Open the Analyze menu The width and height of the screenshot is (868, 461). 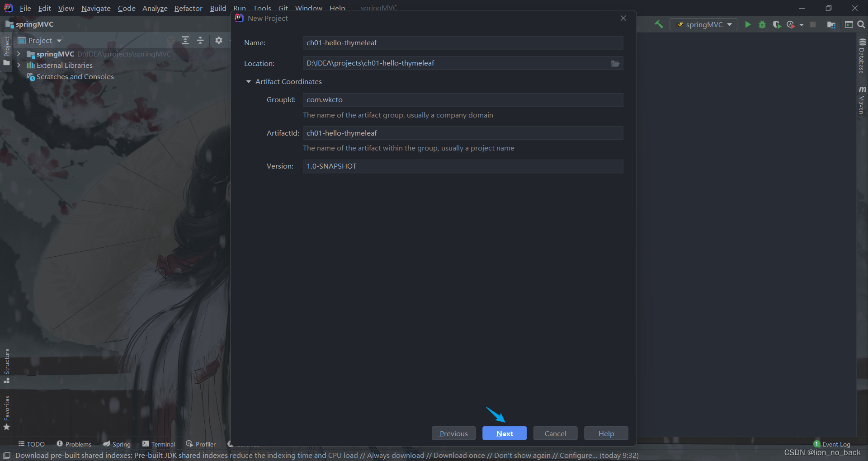[x=155, y=8]
